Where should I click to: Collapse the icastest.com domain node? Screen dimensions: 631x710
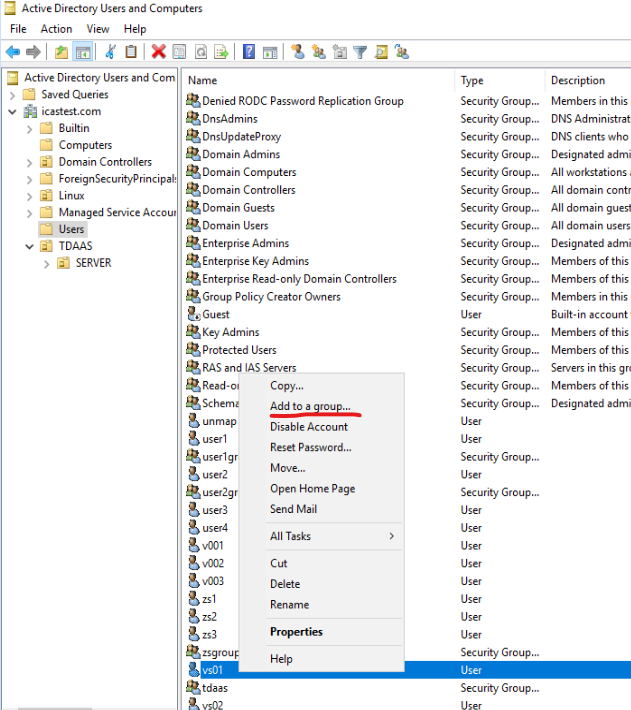(x=13, y=112)
